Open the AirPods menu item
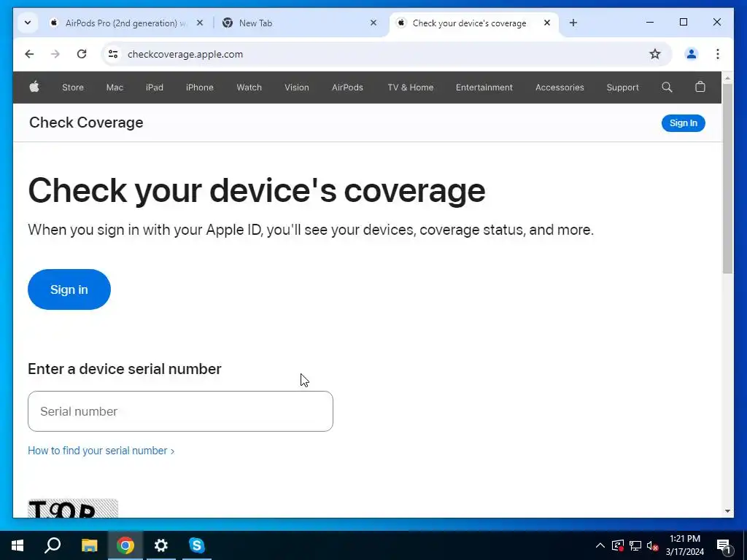 347,87
